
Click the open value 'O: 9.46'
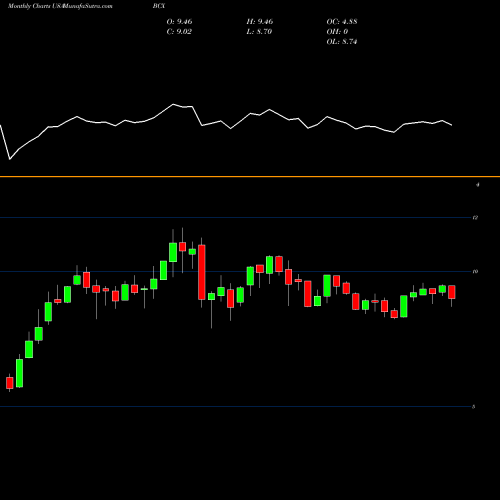click(x=179, y=22)
